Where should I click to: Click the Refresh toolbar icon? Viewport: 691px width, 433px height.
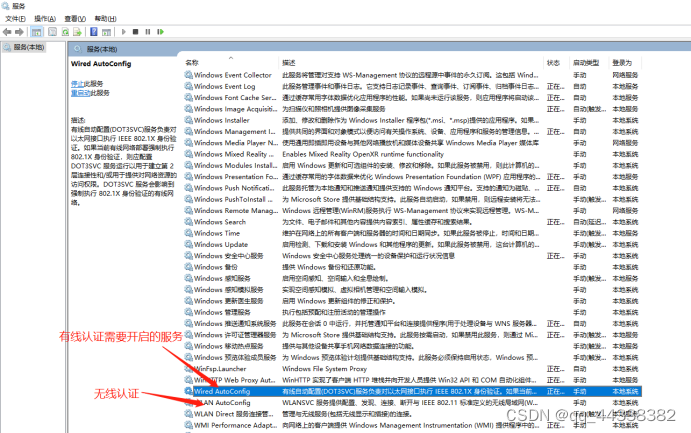click(x=65, y=32)
